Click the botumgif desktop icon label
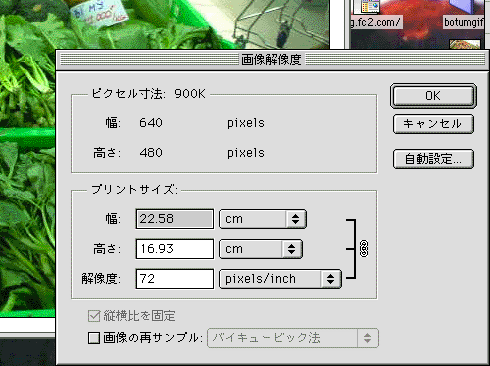Screen dimensions: 490x366 [x=464, y=22]
